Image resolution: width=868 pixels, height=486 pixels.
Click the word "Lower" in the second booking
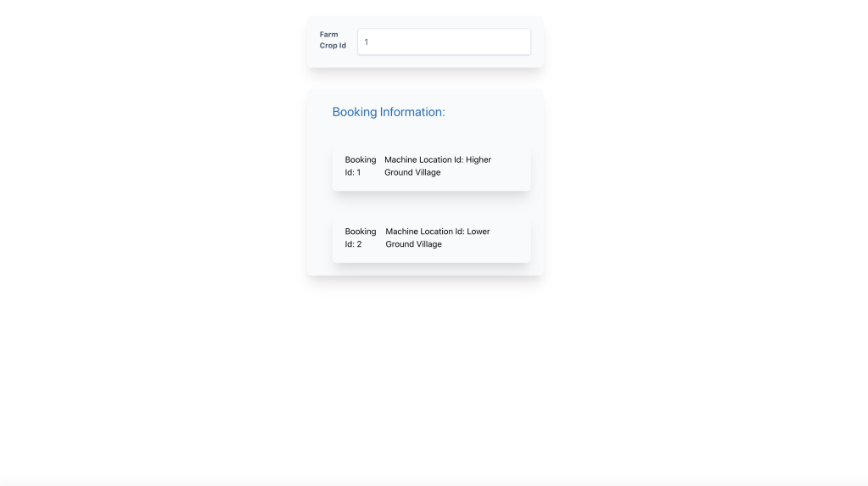479,232
